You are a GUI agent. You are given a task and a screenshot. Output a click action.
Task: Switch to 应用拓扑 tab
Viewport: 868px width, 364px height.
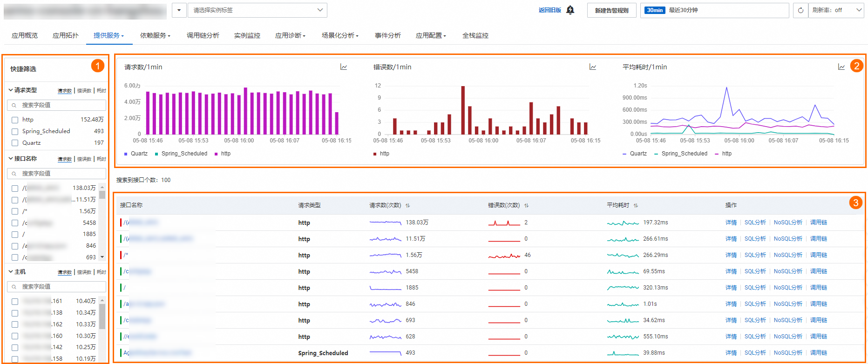point(66,35)
